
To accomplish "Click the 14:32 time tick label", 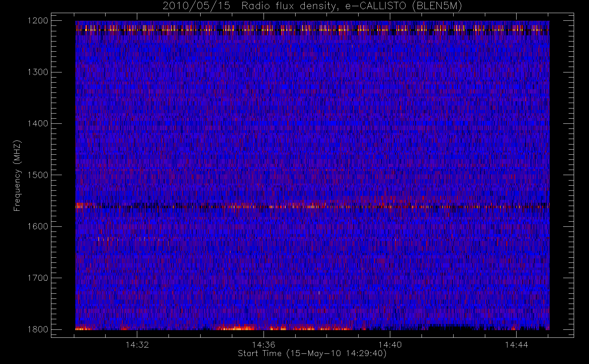I will [137, 345].
